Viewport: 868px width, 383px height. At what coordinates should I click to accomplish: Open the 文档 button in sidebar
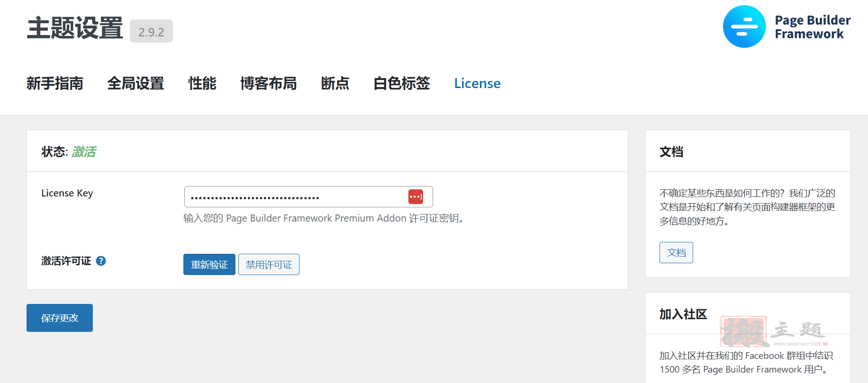676,252
